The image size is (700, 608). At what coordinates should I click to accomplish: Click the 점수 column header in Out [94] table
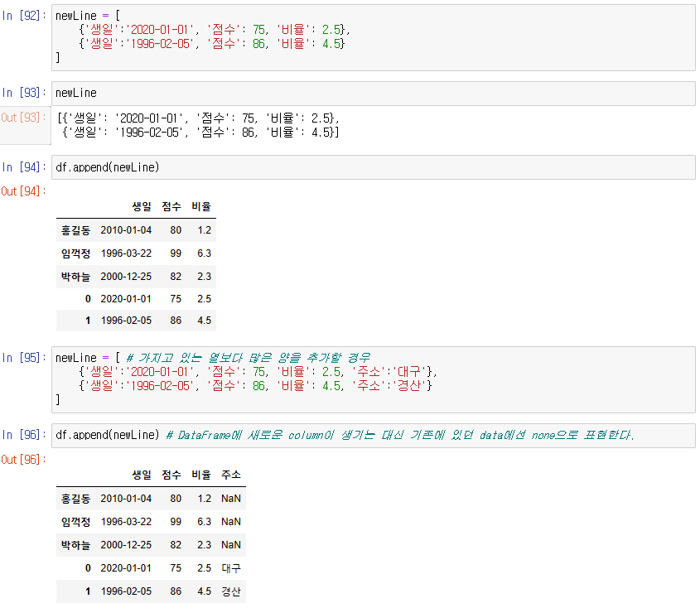171,207
